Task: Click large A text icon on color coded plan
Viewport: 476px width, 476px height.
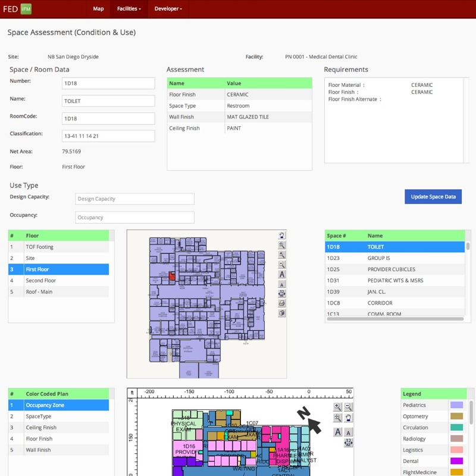Action: [x=337, y=432]
